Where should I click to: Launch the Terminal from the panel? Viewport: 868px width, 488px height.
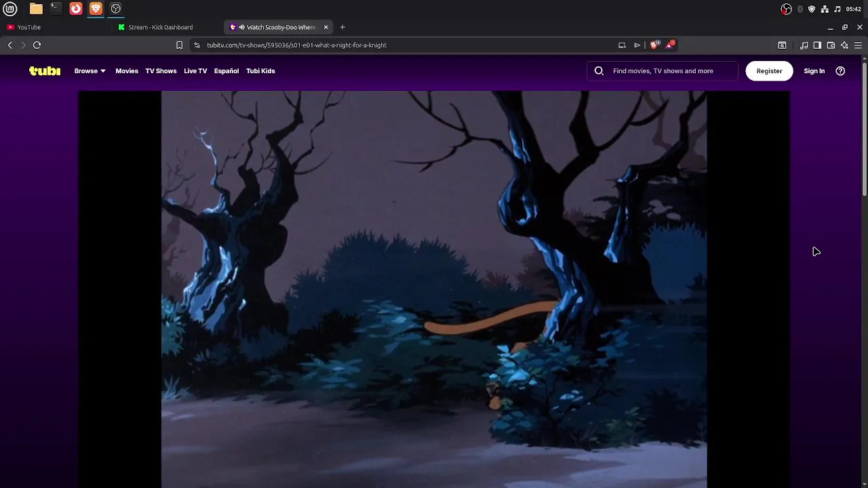[56, 9]
